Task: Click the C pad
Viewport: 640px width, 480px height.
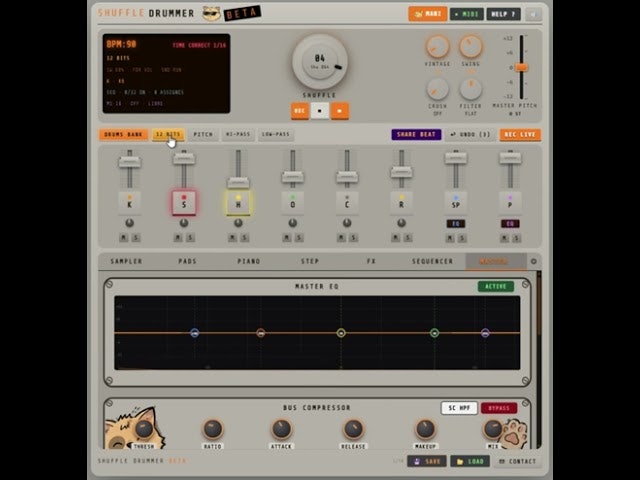Action: pyautogui.click(x=347, y=202)
